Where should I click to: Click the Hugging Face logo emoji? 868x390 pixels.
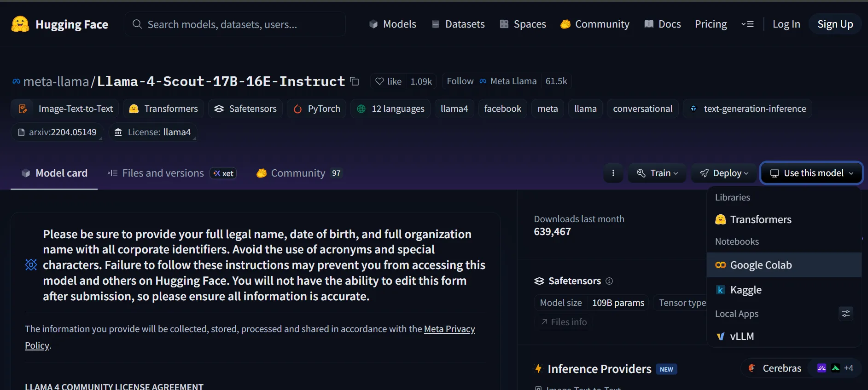pos(20,24)
